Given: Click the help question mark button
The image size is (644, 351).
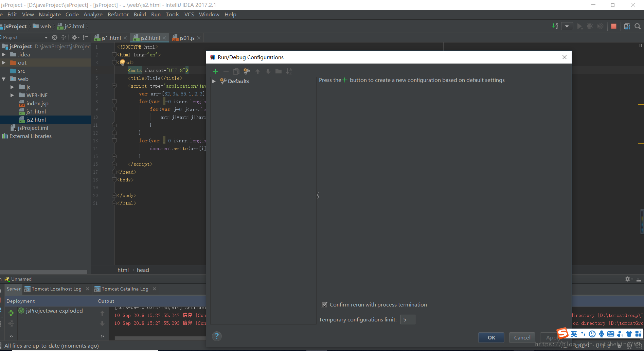Looking at the screenshot, I should [x=217, y=336].
